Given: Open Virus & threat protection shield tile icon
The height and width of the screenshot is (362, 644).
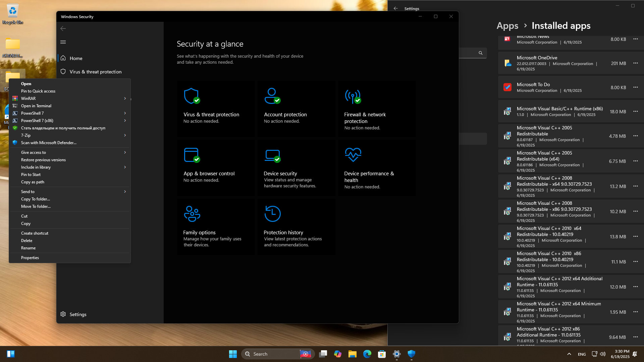Looking at the screenshot, I should pos(192,96).
